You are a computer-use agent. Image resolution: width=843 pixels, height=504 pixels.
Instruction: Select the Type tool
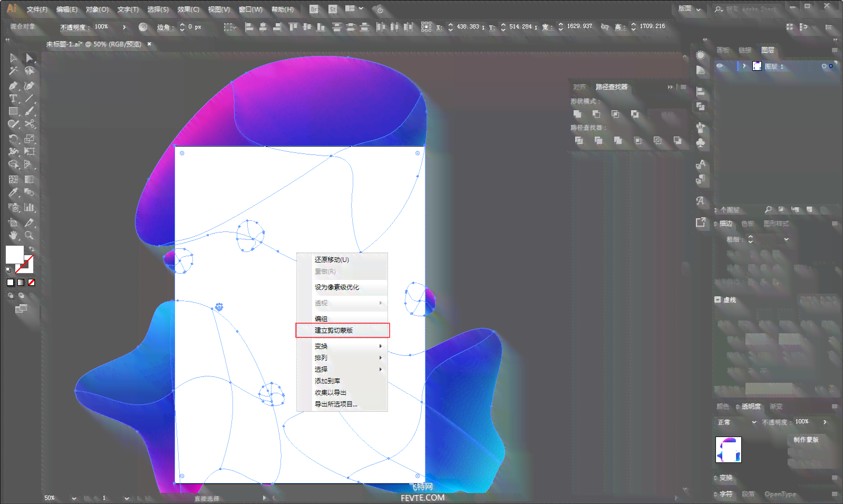click(x=14, y=99)
